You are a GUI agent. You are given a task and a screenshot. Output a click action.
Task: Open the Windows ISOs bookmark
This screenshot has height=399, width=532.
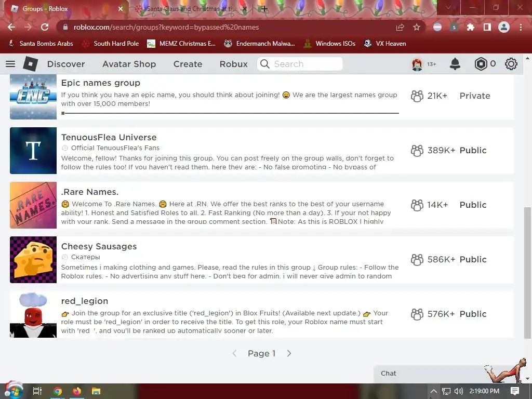329,44
